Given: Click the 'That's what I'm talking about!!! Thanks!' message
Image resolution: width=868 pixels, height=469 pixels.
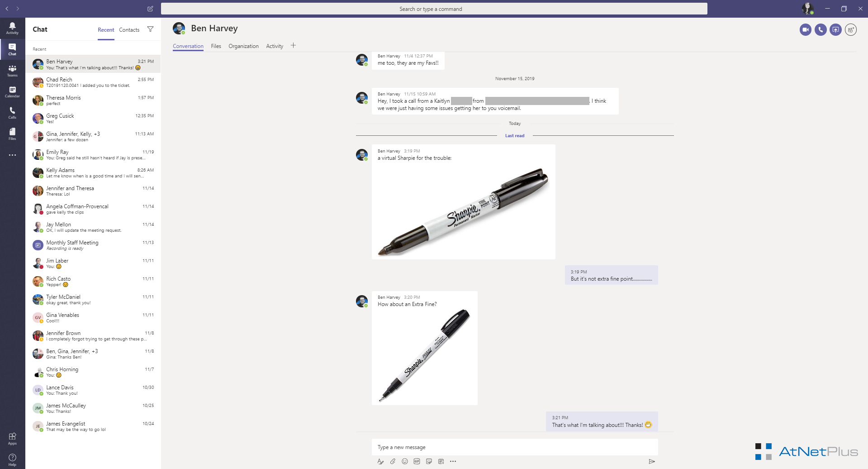Looking at the screenshot, I should point(602,421).
